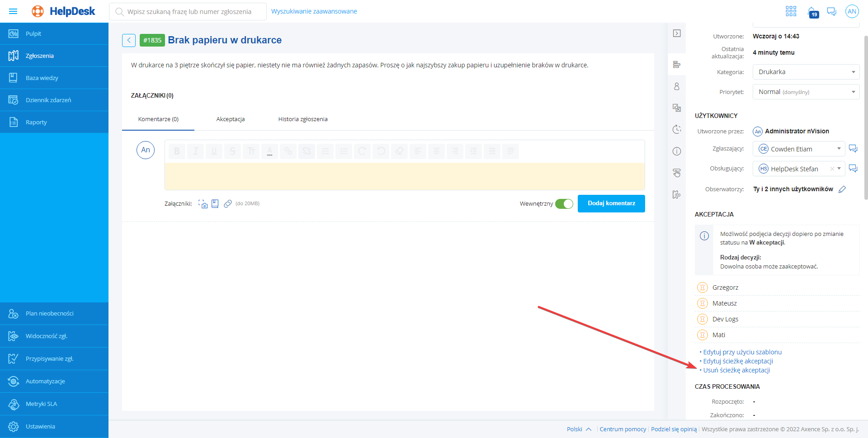Collapse the right details panel arrow icon
868x438 pixels.
coord(677,33)
